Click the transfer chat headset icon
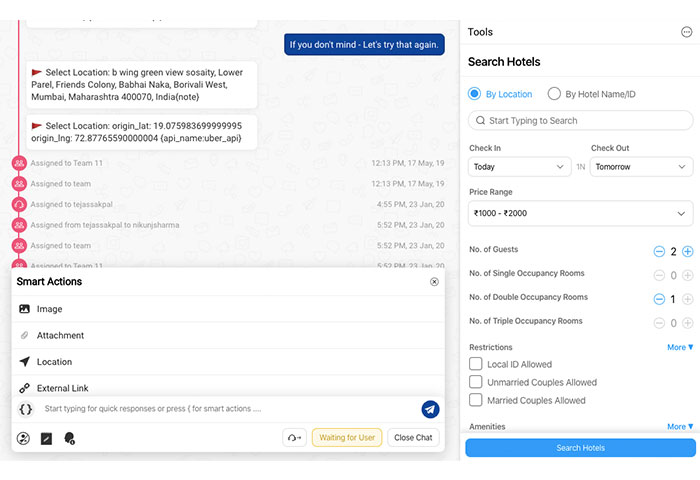The image size is (700, 480). tap(294, 438)
